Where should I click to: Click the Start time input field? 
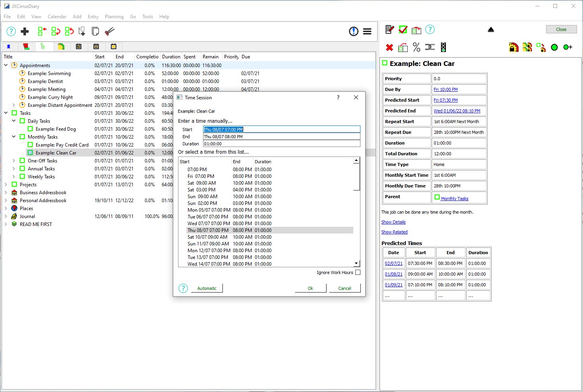tap(281, 129)
